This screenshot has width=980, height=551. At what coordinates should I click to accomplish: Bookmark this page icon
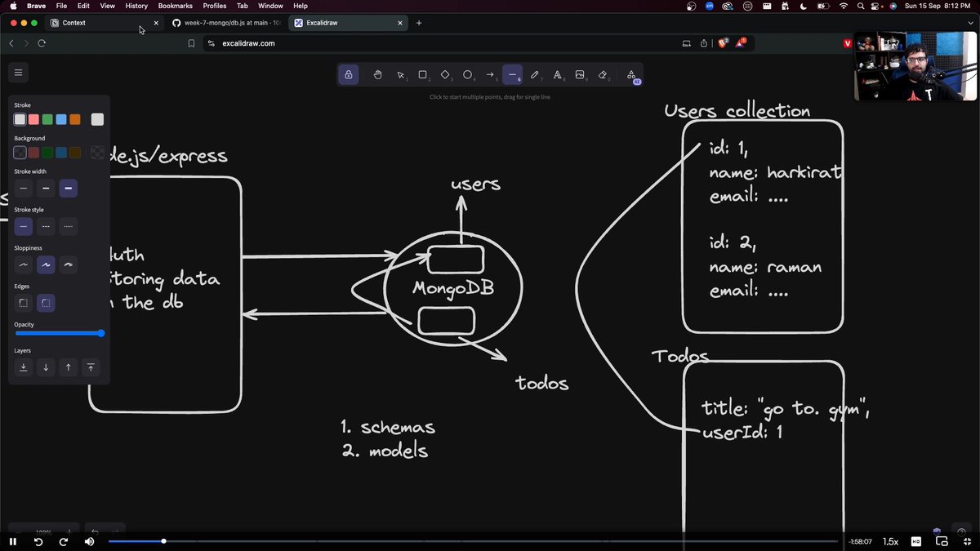pyautogui.click(x=191, y=43)
